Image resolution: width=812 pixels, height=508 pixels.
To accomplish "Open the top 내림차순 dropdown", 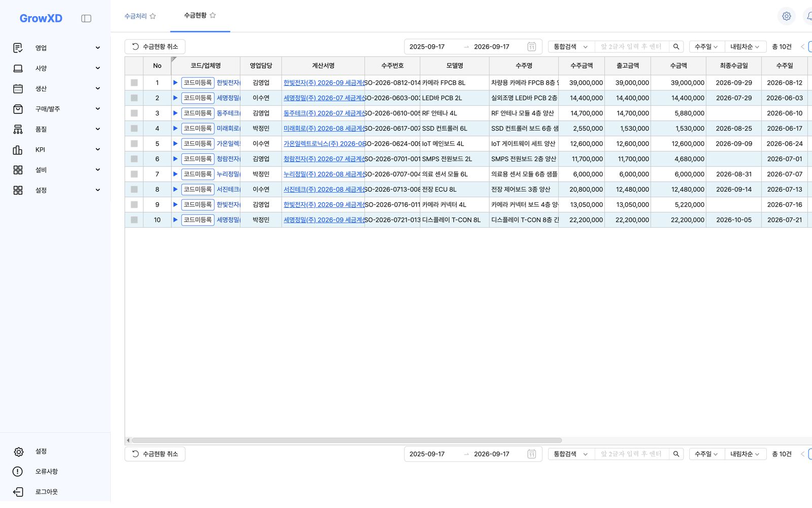I will pos(745,47).
